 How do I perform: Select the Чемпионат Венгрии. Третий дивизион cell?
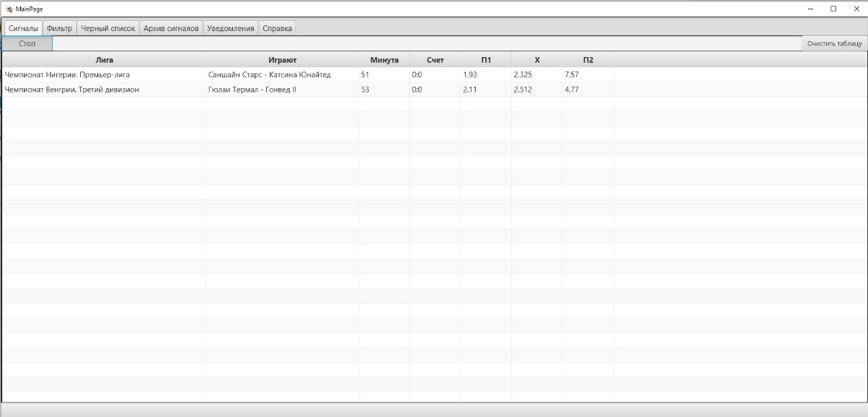(104, 90)
